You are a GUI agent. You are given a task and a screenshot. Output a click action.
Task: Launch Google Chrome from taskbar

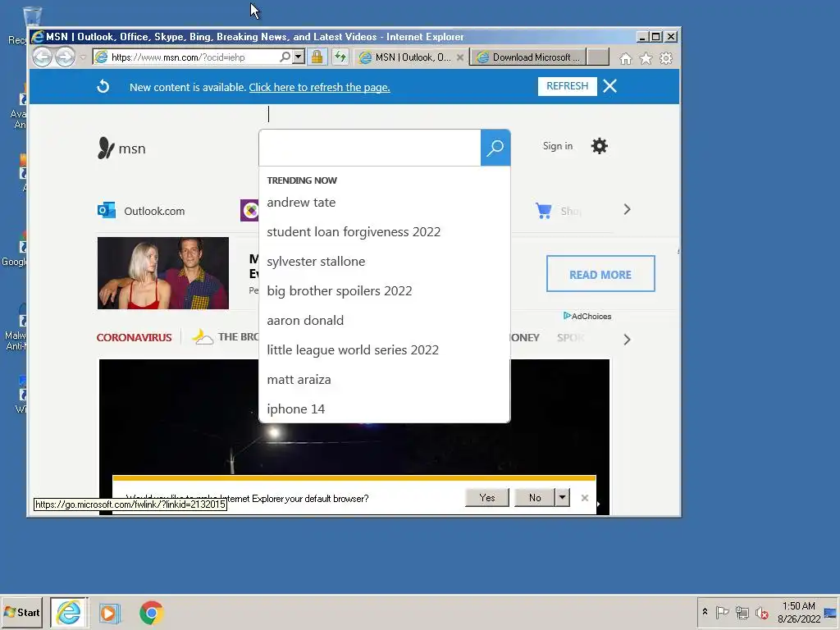tap(151, 613)
